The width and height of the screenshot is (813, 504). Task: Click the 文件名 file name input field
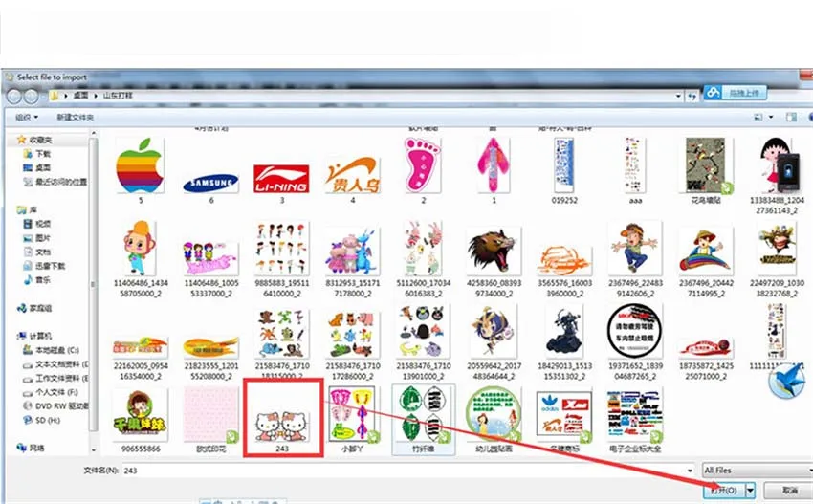(408, 471)
